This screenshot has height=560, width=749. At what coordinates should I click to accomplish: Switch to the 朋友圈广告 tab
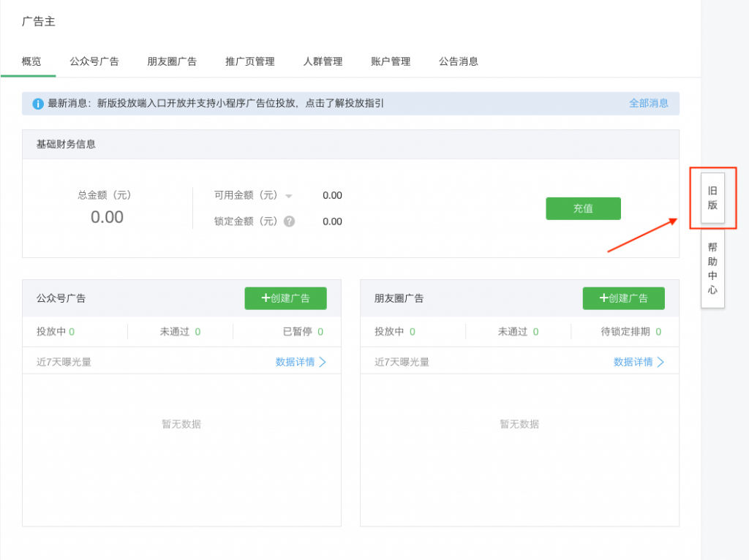173,61
